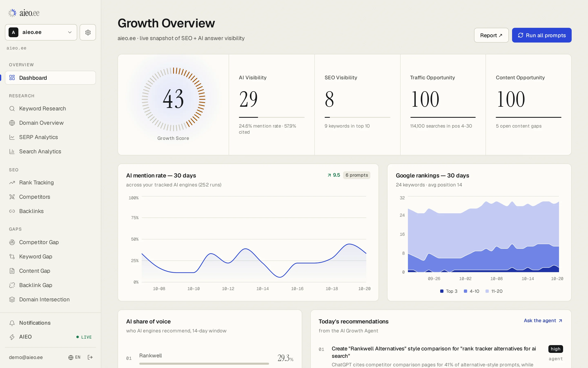The width and height of the screenshot is (588, 368).
Task: Click the logout icon beside EN
Action: pos(90,357)
